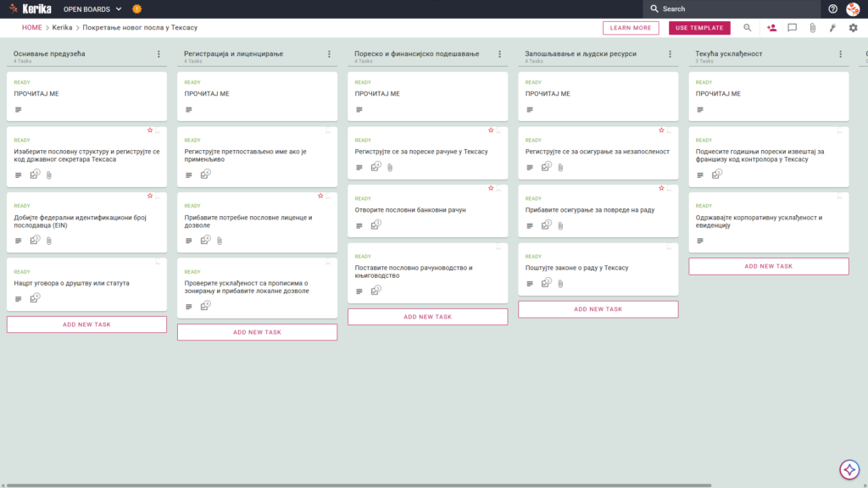868x488 pixels.
Task: Click the horizontal scrollbar at bottom
Action: [359, 485]
